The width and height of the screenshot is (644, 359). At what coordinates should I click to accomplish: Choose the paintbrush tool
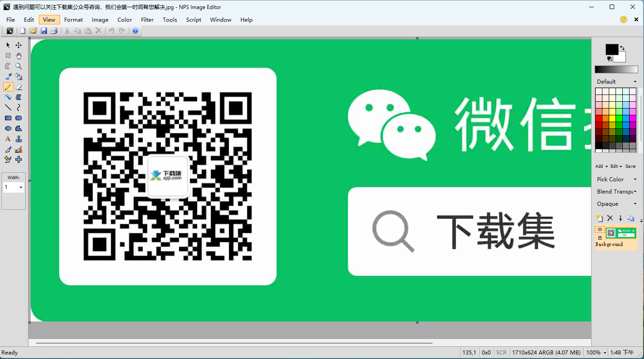pyautogui.click(x=8, y=149)
